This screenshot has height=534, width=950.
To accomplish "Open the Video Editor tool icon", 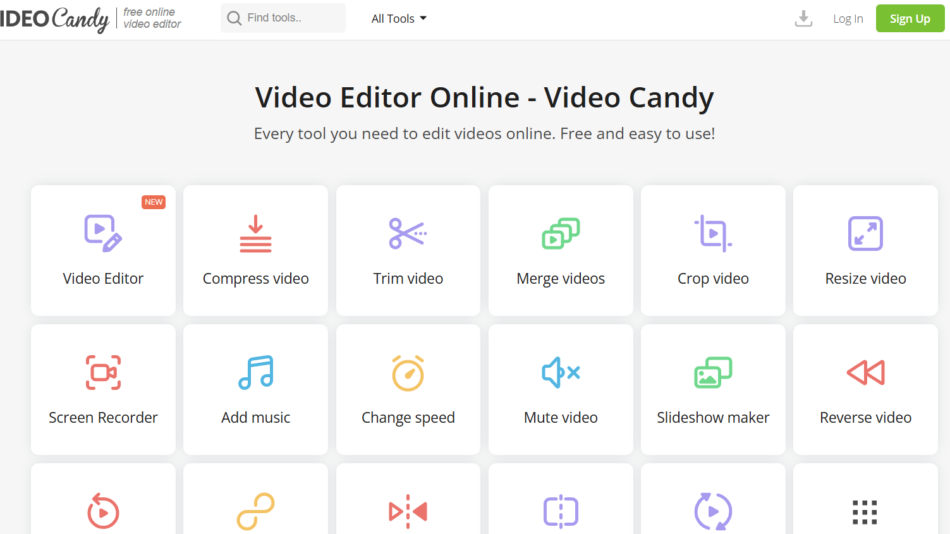I will pos(103,233).
